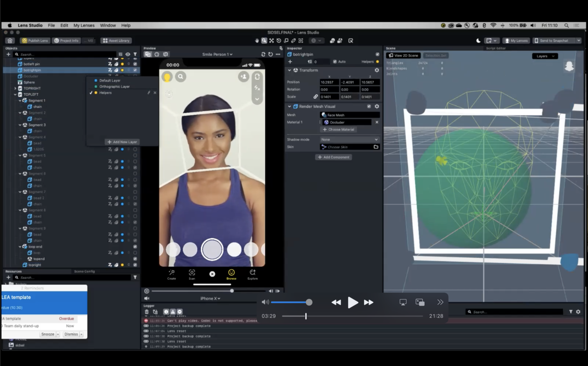Collapse the TOPLEFT tree item
Screen dimensions: 588x366
(x=15, y=95)
